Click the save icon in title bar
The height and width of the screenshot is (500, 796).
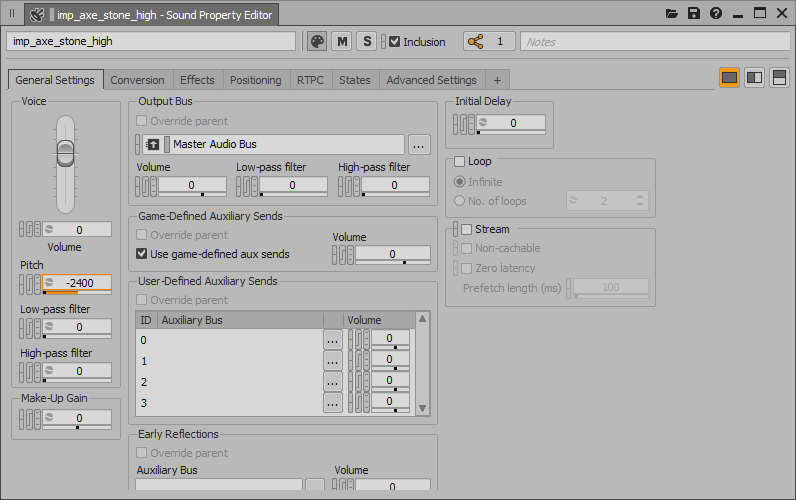694,14
